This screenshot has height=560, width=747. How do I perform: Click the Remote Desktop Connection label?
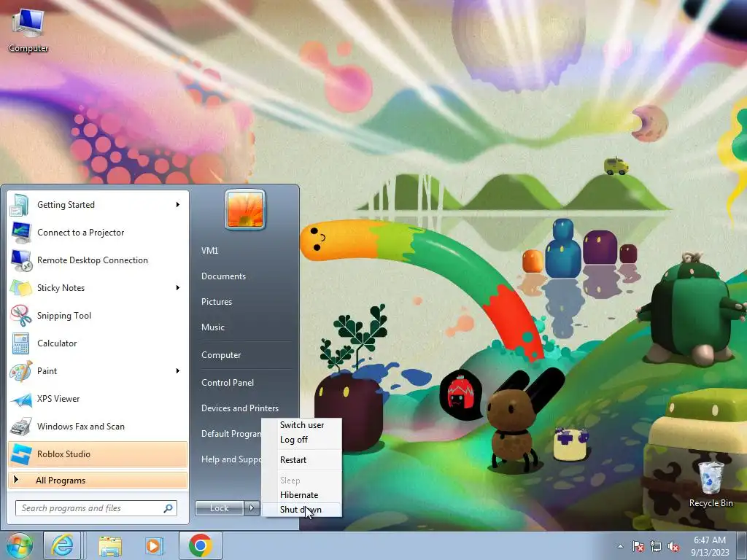[93, 260]
